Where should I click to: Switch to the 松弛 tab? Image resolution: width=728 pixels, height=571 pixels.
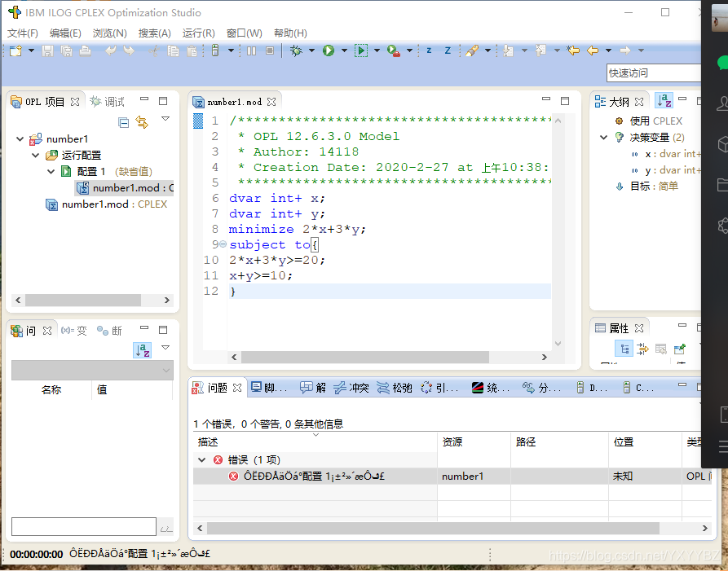point(395,388)
